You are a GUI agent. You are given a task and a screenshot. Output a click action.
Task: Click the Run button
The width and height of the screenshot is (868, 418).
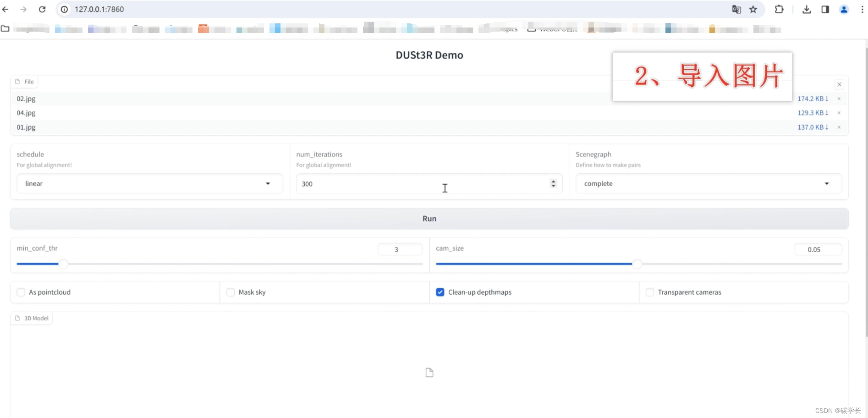pyautogui.click(x=429, y=219)
